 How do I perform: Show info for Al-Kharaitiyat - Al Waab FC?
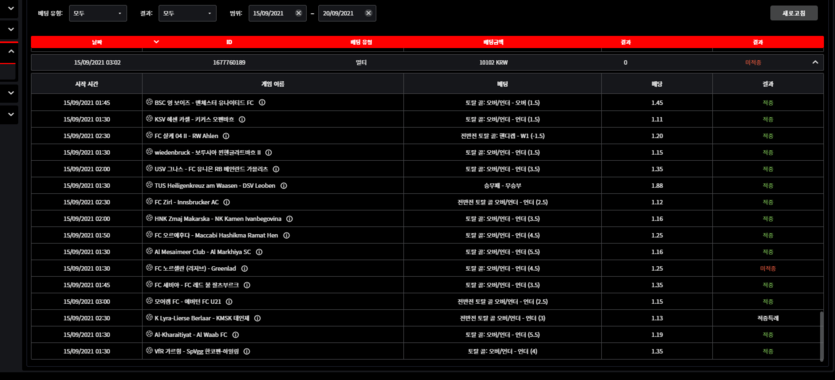235,335
